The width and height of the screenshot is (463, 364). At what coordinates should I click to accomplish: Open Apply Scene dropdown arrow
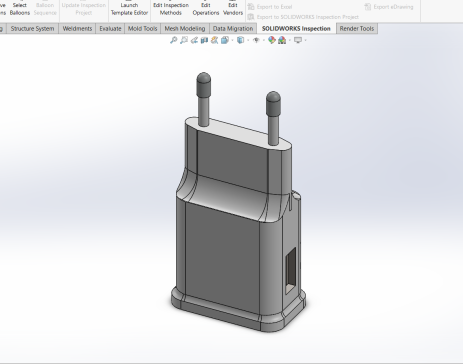coord(289,41)
